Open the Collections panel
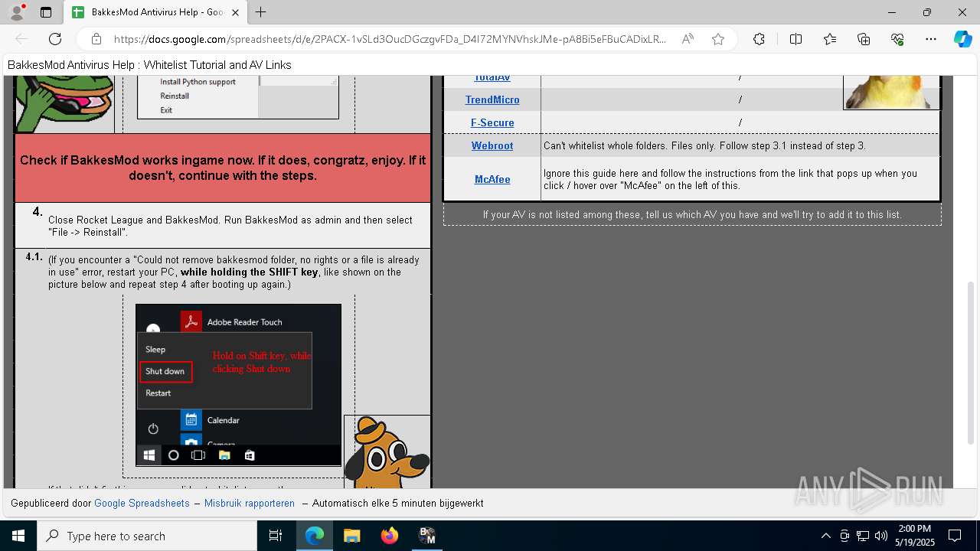Viewport: 980px width, 551px height. pyautogui.click(x=864, y=39)
